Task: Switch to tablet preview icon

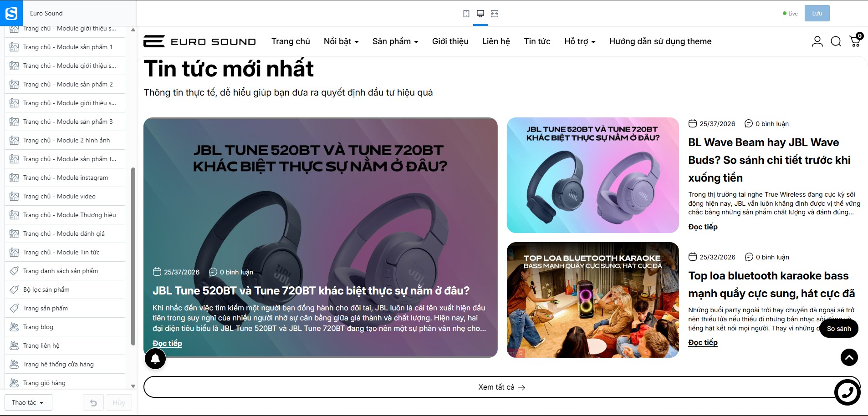Action: pyautogui.click(x=466, y=14)
